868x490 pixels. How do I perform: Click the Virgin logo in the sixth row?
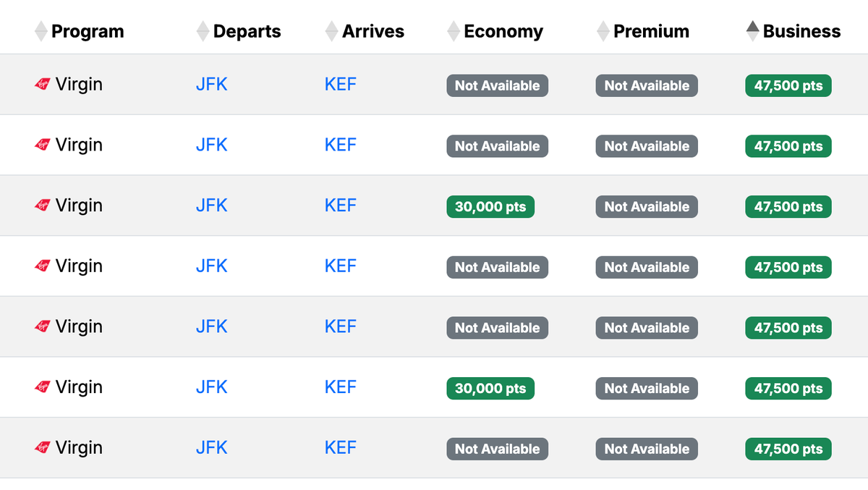click(x=43, y=387)
